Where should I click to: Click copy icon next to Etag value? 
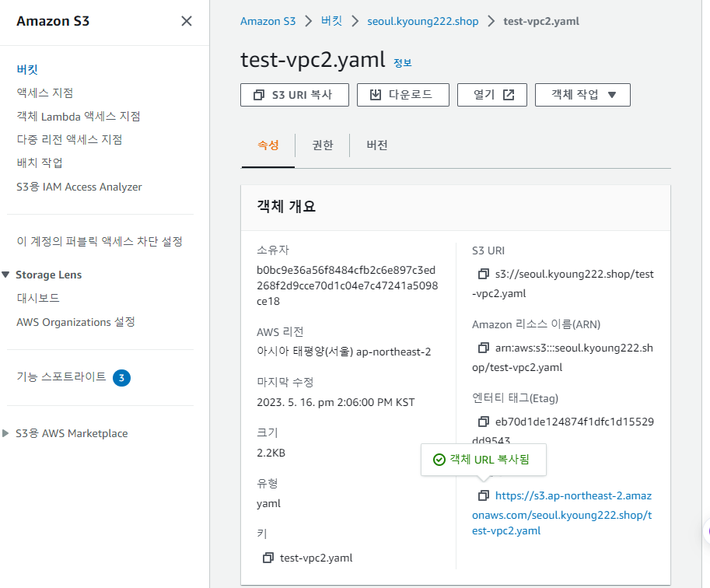484,422
